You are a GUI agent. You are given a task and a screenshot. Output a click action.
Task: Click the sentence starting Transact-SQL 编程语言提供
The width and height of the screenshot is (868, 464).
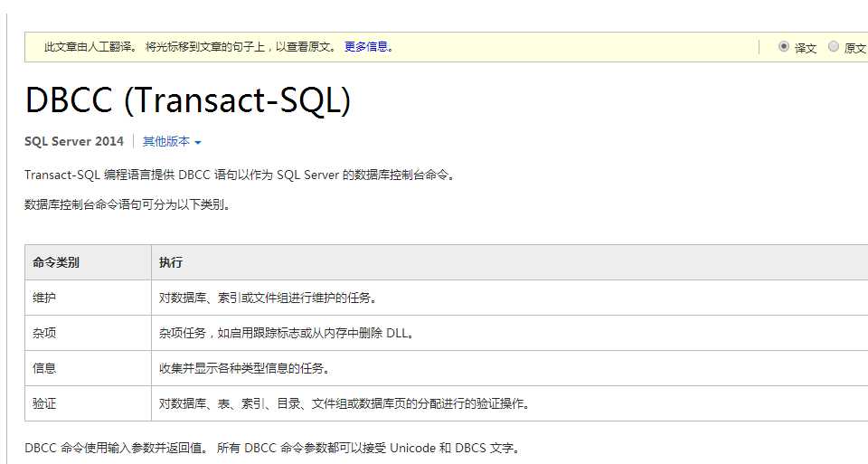(241, 175)
